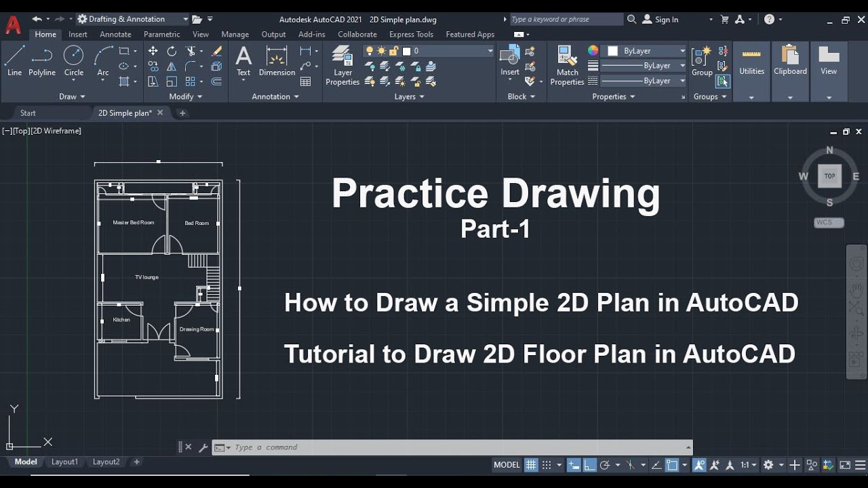This screenshot has width=868, height=488.
Task: Click Sign In
Action: [660, 19]
